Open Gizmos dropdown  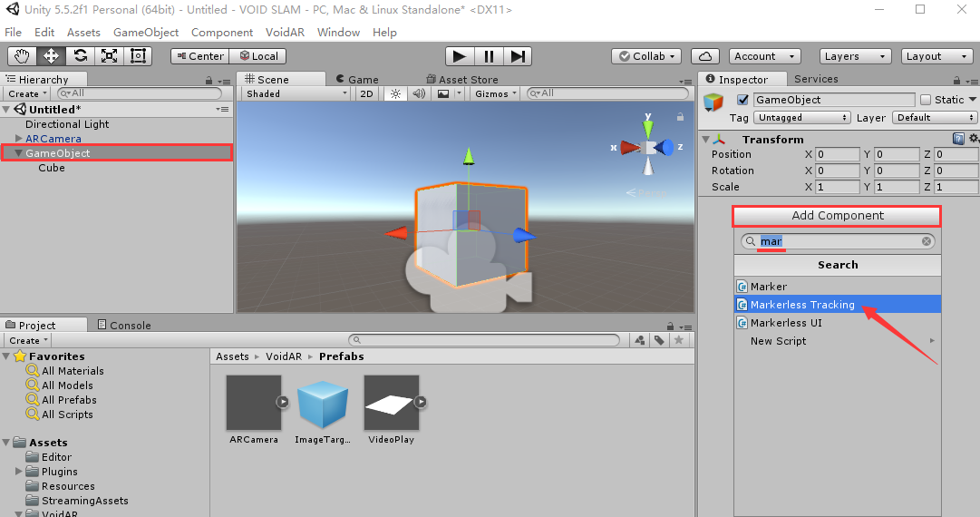(x=496, y=93)
